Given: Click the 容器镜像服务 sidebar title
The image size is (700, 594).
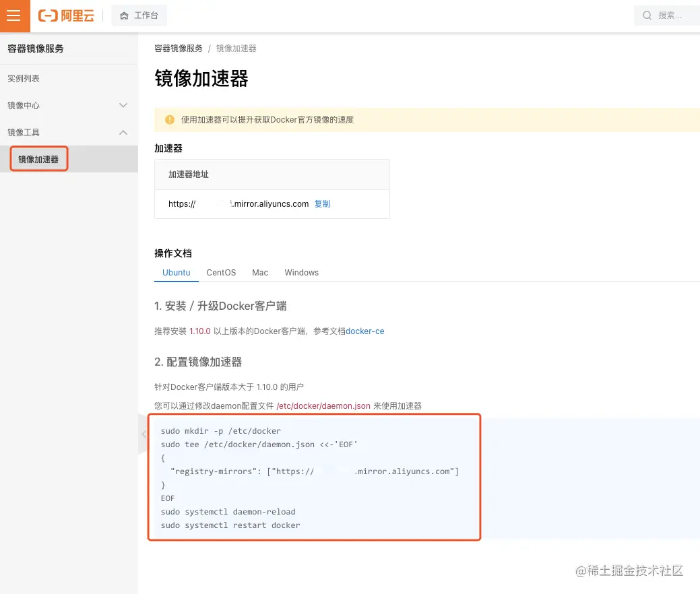Looking at the screenshot, I should (x=36, y=48).
